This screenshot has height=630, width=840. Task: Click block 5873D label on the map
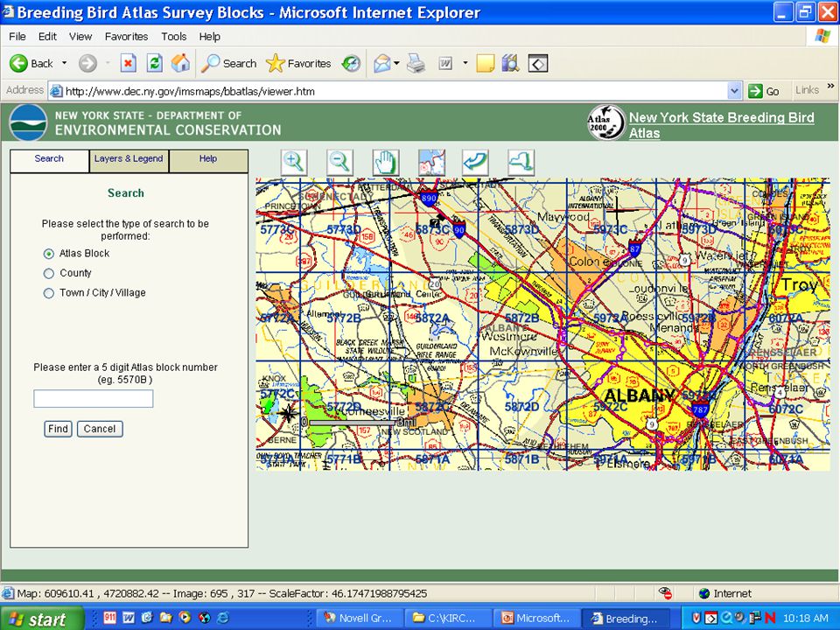coord(521,230)
